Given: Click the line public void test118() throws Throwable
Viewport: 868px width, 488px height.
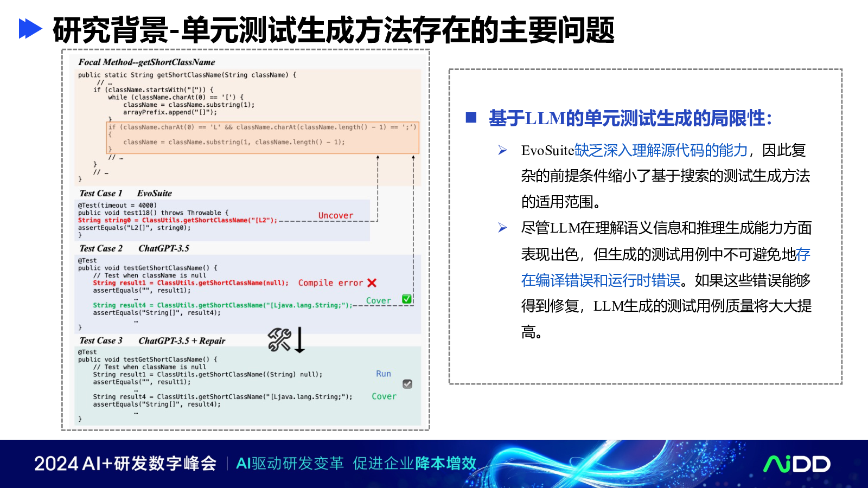Looking at the screenshot, I should [153, 213].
